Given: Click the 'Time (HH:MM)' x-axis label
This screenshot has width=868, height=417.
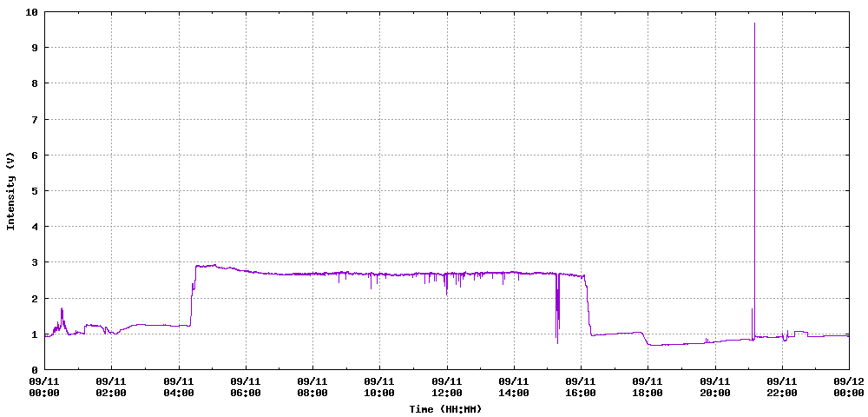Looking at the screenshot, I should (x=445, y=410).
